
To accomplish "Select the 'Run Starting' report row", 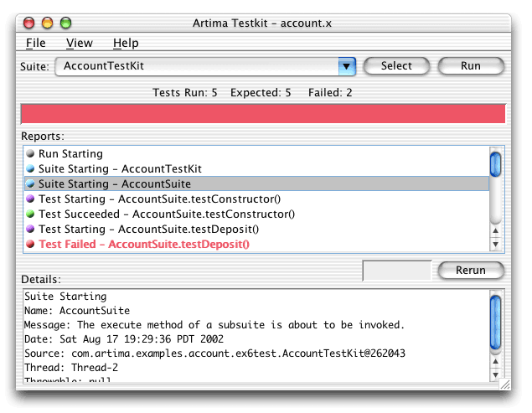I will click(257, 154).
